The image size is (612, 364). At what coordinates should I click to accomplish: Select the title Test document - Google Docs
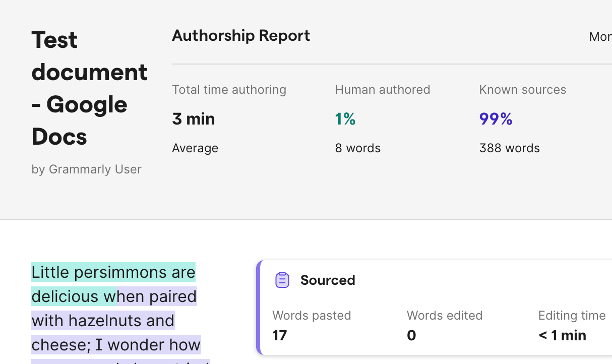click(x=89, y=88)
